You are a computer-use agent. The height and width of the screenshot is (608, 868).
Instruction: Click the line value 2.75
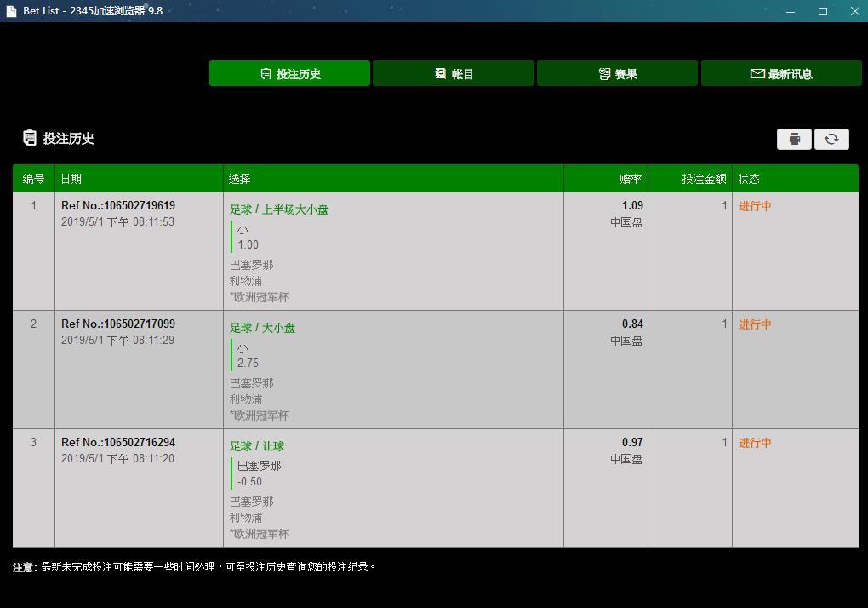248,364
